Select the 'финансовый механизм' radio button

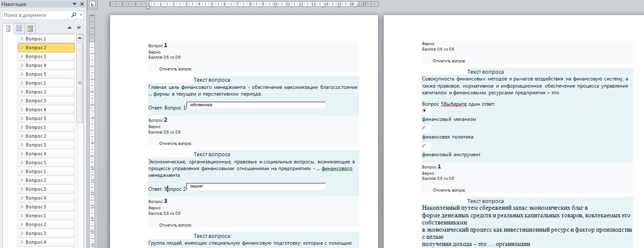pyautogui.click(x=425, y=110)
